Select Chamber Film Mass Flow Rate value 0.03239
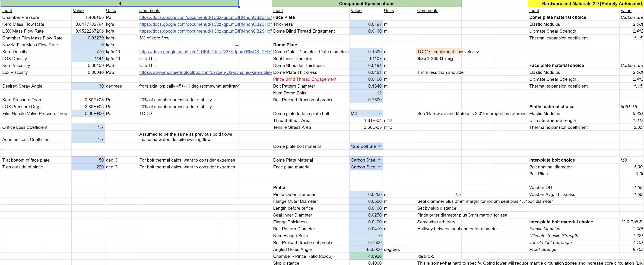Image resolution: width=644 pixels, height=265 pixels. pos(88,38)
